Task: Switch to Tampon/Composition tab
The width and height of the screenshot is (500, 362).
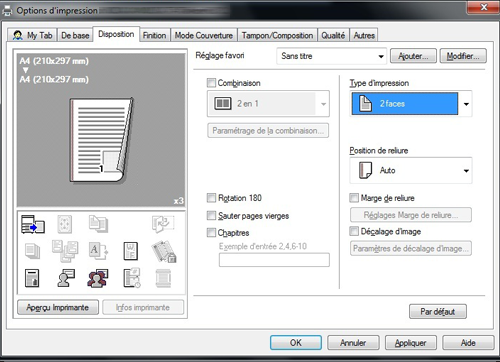Action: point(277,35)
